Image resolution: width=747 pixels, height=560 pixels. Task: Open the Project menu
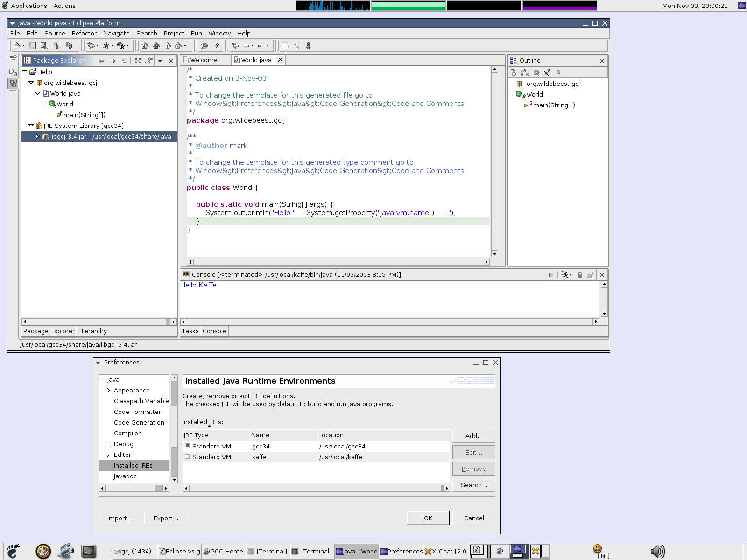[174, 34]
